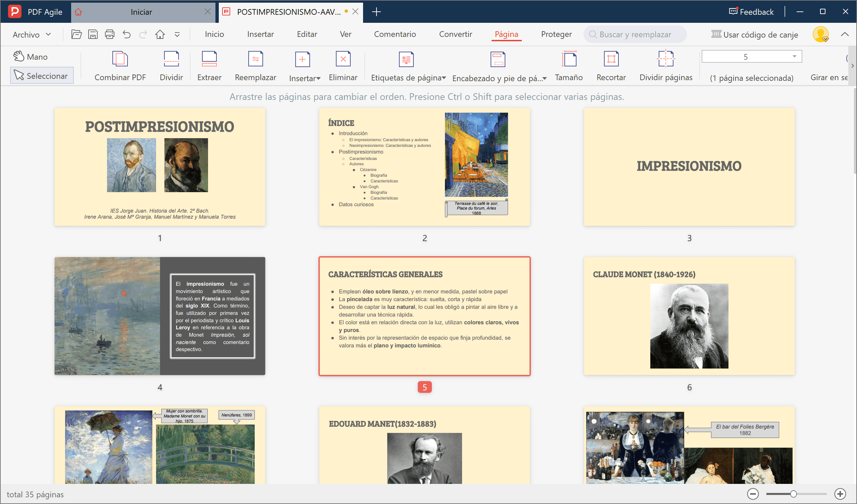Screen dimensions: 857x504
Task: Select the Mujer con sombrilla page thumbnail
Action: (x=160, y=445)
